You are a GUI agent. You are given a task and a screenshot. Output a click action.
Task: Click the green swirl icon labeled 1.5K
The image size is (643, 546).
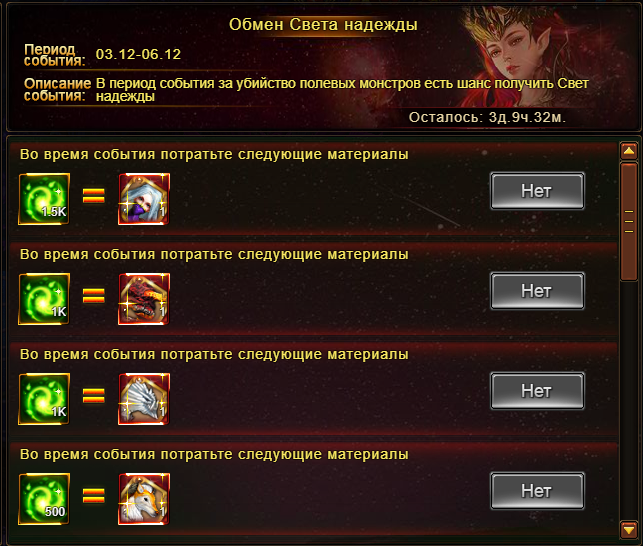(x=44, y=199)
